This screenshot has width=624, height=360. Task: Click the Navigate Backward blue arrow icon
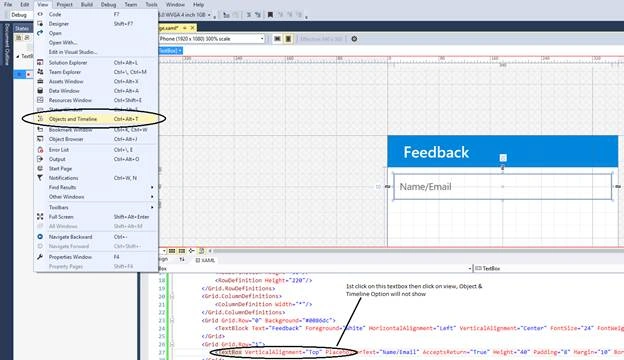click(40, 237)
